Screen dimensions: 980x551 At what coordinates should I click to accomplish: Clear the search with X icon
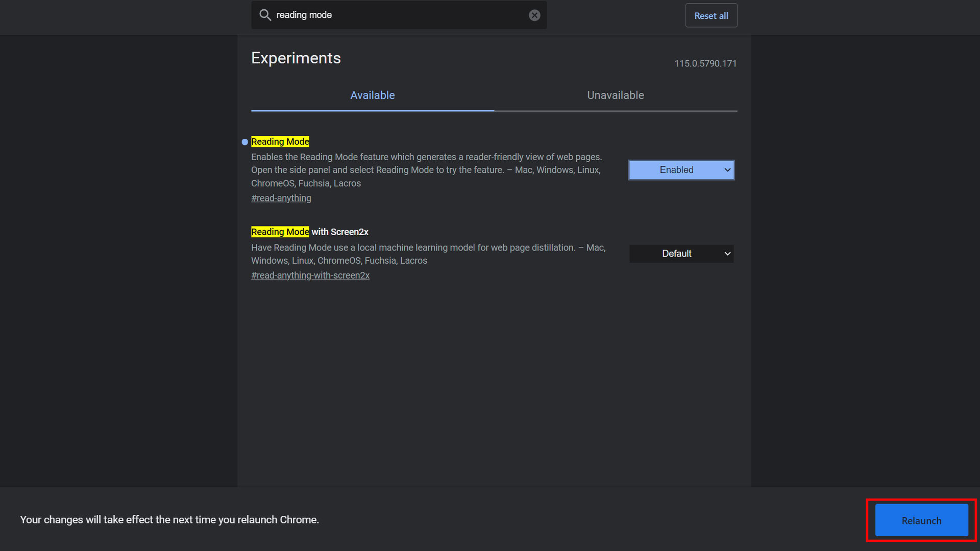(534, 15)
